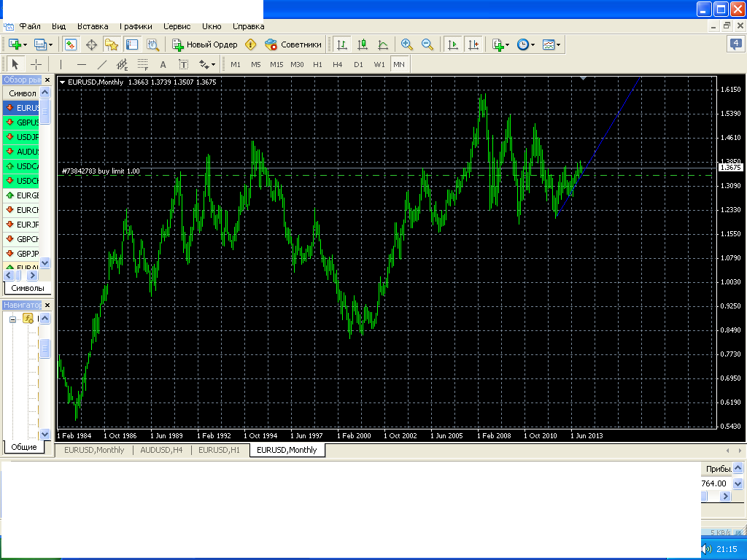Click the system tray volume icon
747x560 pixels.
pos(706,549)
